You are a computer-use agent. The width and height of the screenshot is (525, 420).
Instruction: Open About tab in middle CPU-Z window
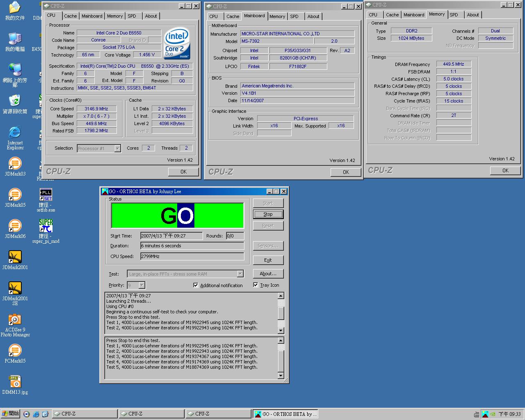pyautogui.click(x=313, y=16)
